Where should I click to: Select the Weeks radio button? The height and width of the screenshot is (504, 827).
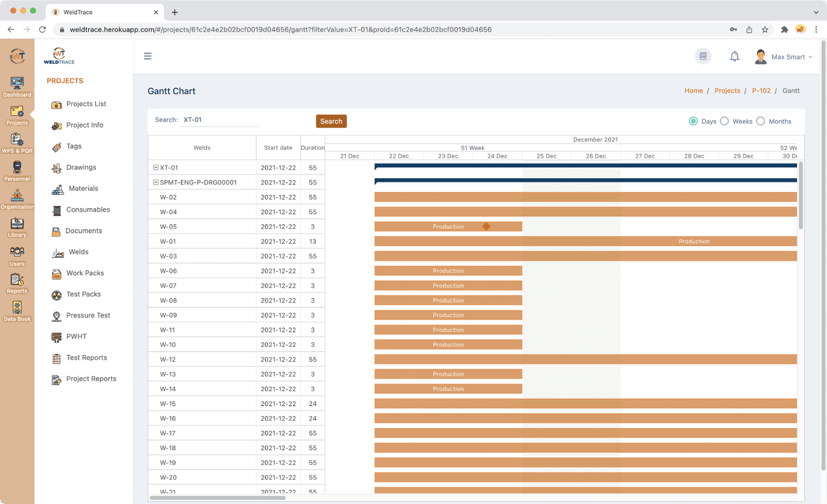725,121
